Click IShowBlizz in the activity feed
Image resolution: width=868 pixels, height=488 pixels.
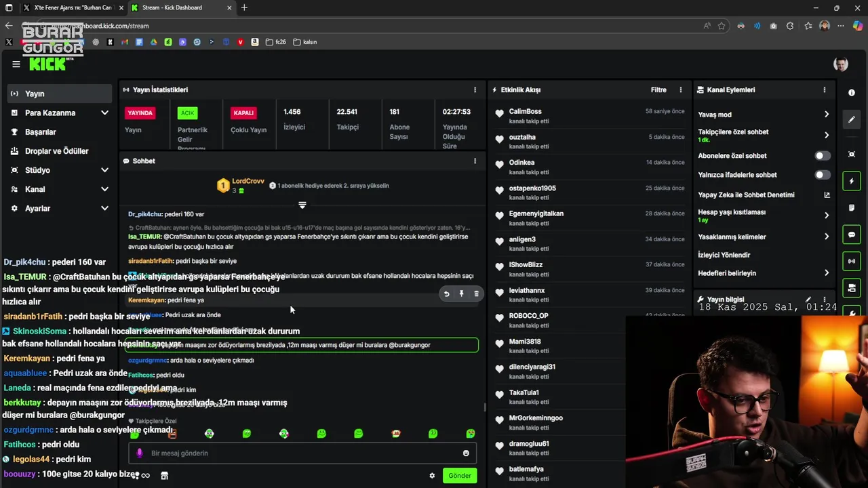pos(526,265)
